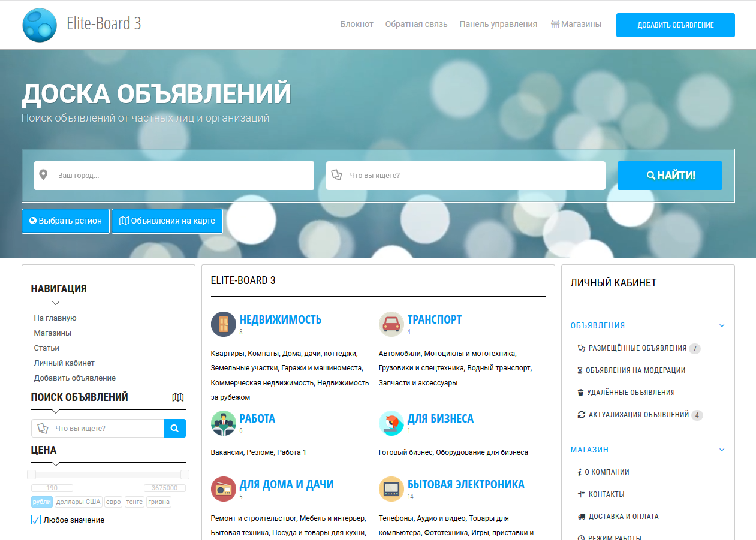Toggle the Любое значение checkbox
756x540 pixels.
36,520
